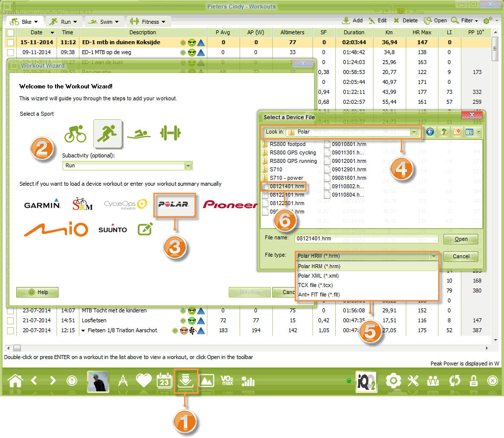
Task: Select file 08121401.hrm in file list
Action: (x=286, y=186)
